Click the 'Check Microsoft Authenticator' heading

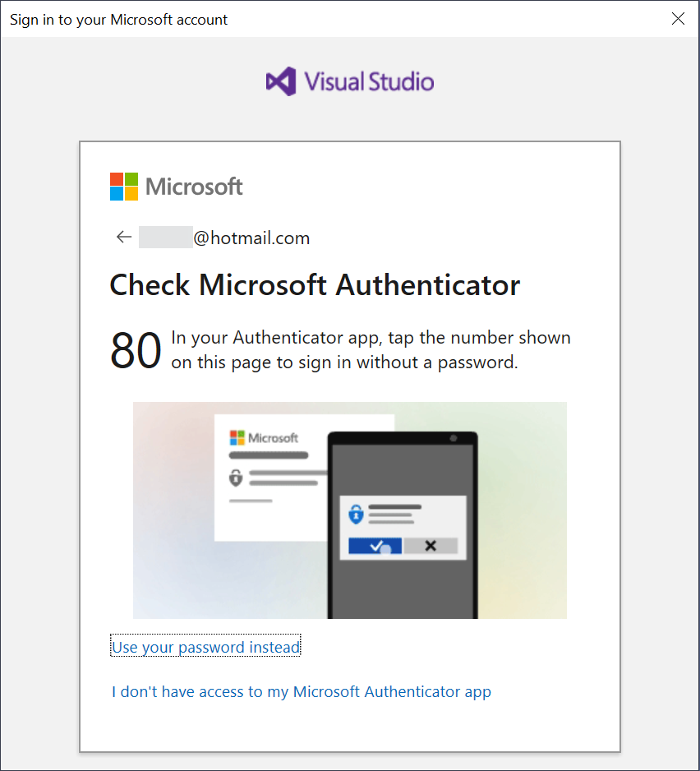coord(315,284)
